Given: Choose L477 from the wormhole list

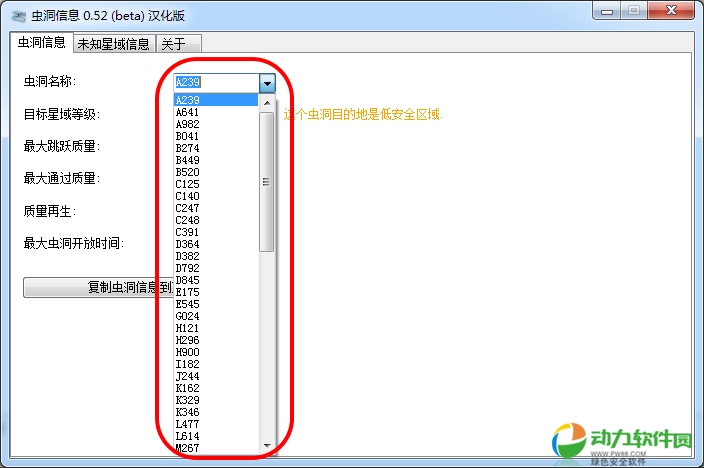Looking at the screenshot, I should [x=188, y=424].
